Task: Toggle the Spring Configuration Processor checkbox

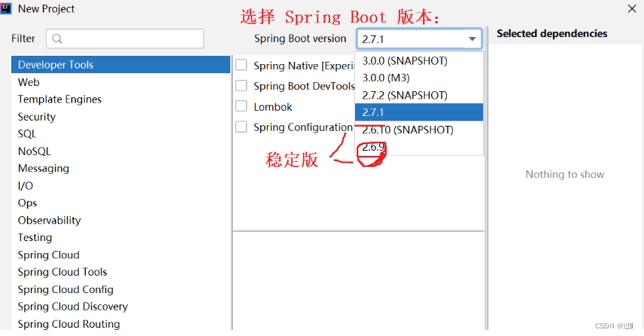Action: [x=241, y=127]
